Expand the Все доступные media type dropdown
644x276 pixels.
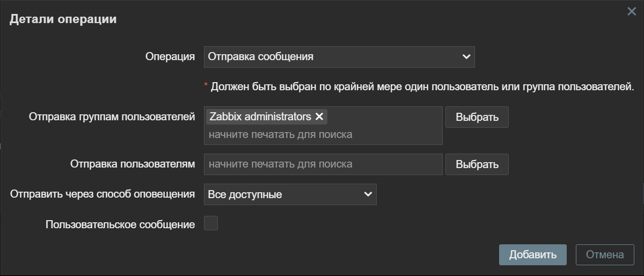[x=290, y=194]
